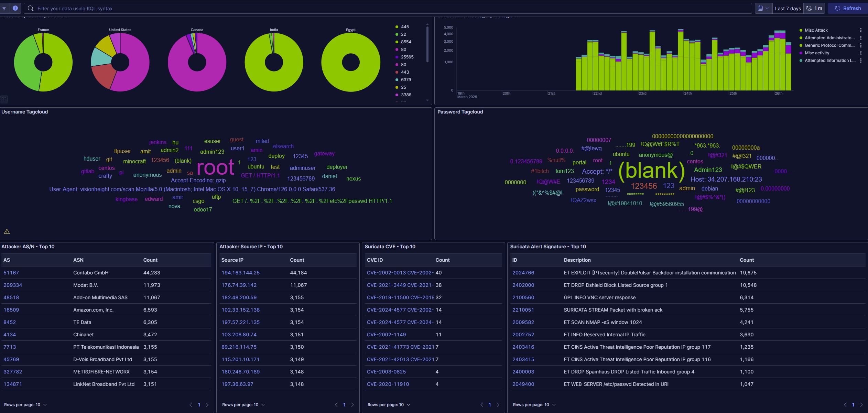Screen dimensions: 868x413
Task: Open the filter menu icon
Action: (4, 8)
